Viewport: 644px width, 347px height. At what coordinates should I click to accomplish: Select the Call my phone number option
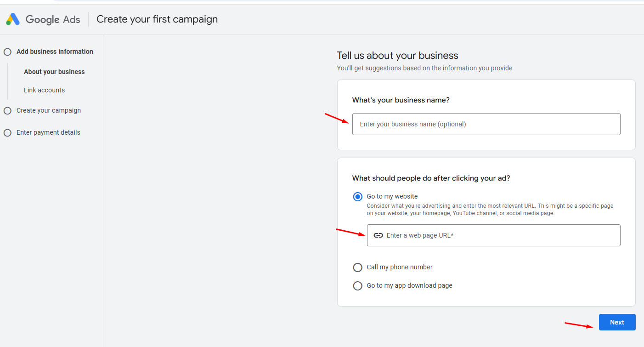click(x=357, y=267)
